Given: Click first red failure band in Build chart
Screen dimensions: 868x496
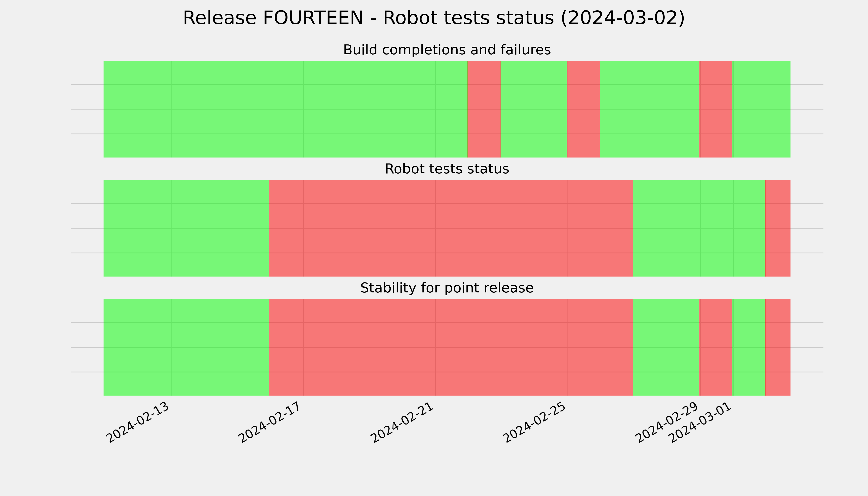Looking at the screenshot, I should [484, 109].
